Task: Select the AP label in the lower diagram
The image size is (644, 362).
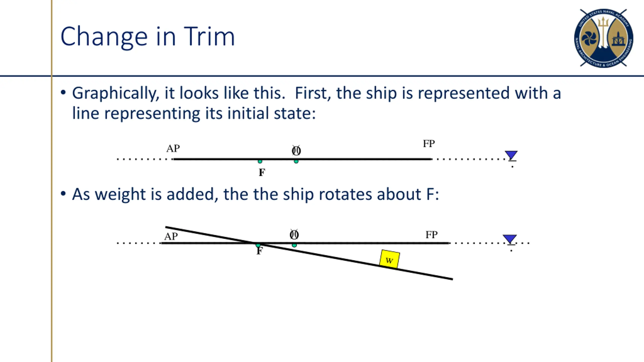Action: (x=171, y=236)
